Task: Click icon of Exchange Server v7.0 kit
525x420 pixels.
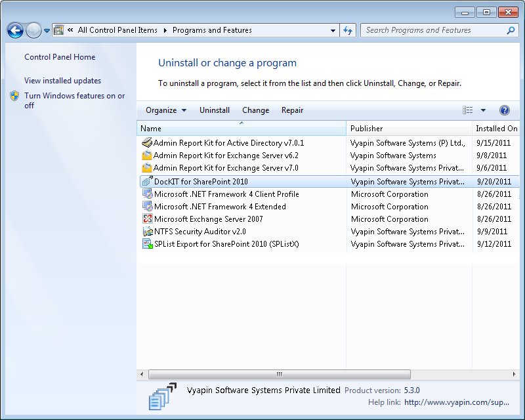Action: click(x=146, y=168)
